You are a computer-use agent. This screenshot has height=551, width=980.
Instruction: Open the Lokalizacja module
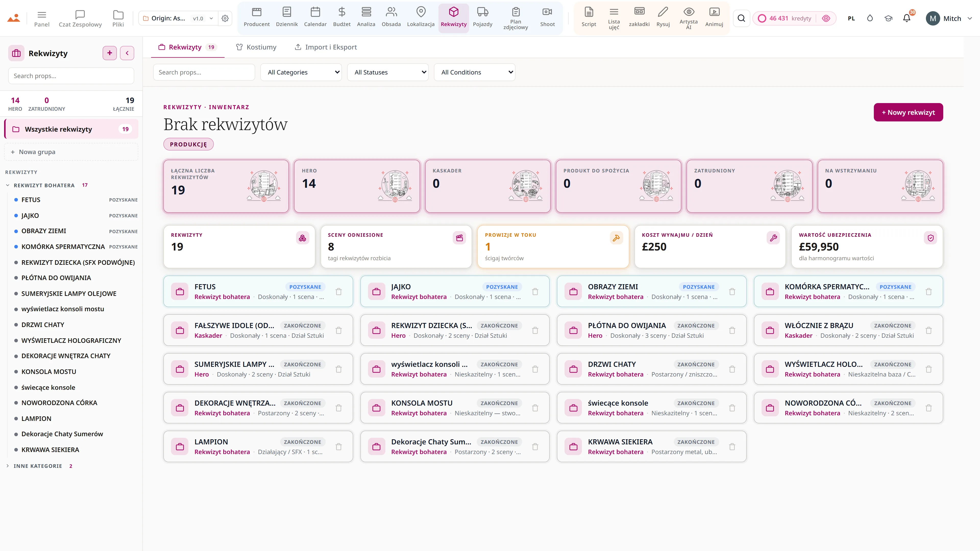[x=421, y=18]
